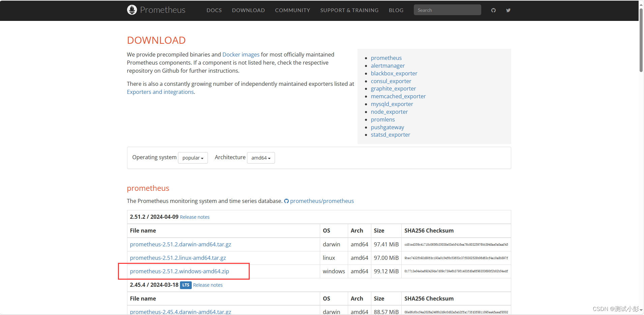
Task: Download prometheus-2.45.4.darwin-amd64.tar.gz
Action: coord(180,312)
